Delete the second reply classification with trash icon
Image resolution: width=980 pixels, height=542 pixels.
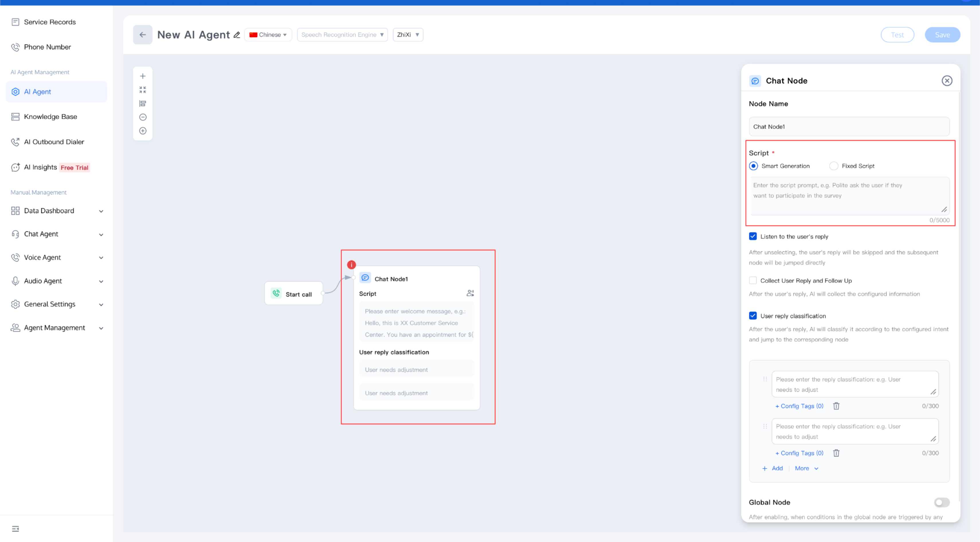tap(836, 453)
